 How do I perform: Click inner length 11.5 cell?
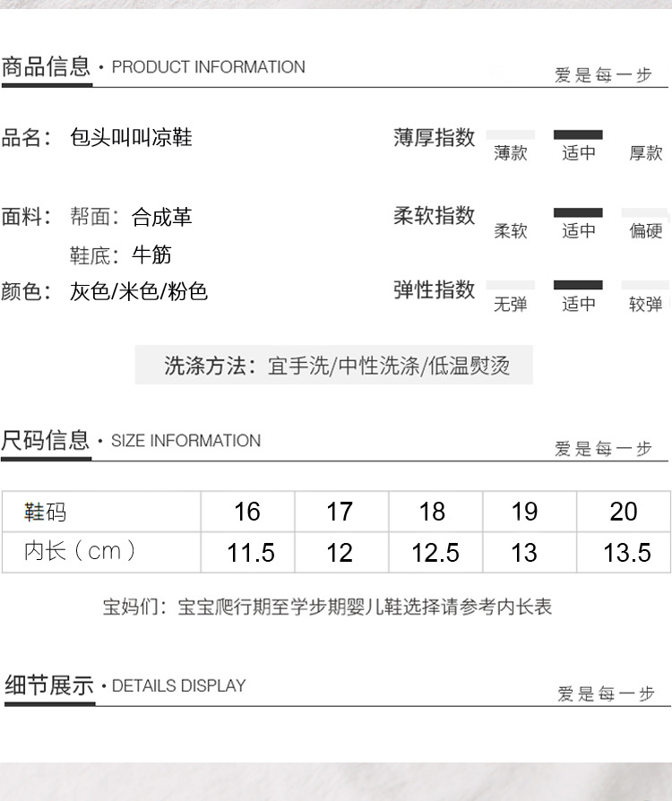point(248,552)
